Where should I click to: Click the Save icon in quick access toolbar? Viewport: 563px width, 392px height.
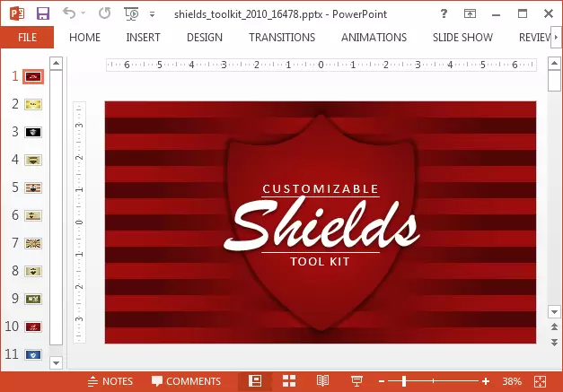tap(44, 14)
